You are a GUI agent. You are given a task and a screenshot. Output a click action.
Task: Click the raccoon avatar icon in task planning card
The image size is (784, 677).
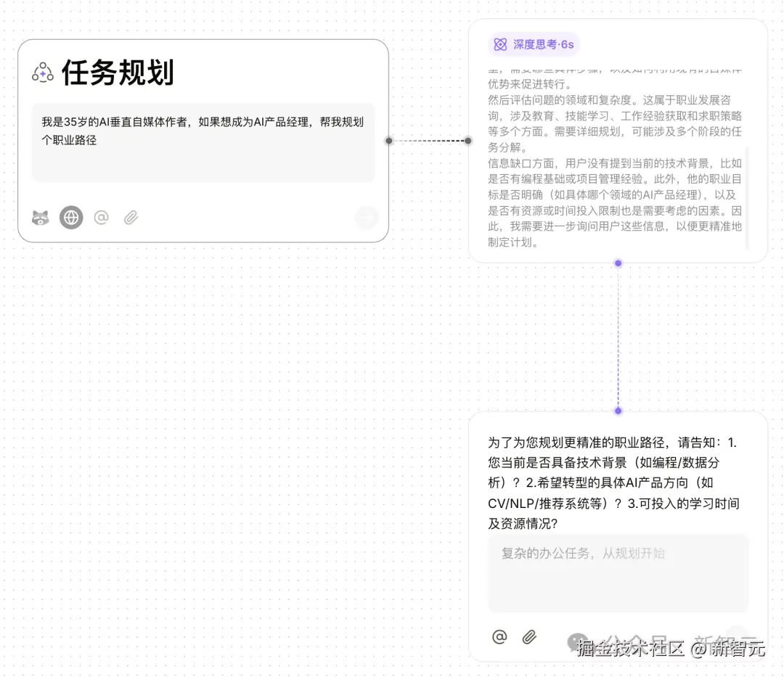pos(41,218)
